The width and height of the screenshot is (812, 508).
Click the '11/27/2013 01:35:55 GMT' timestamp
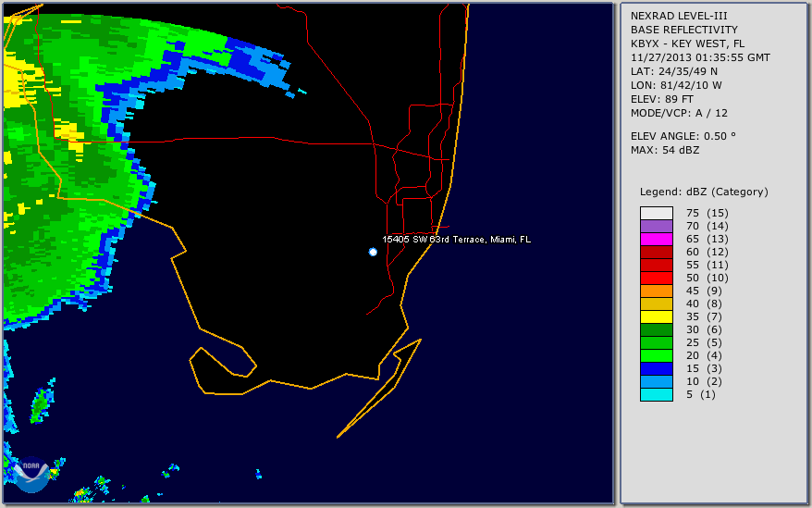pyautogui.click(x=700, y=57)
